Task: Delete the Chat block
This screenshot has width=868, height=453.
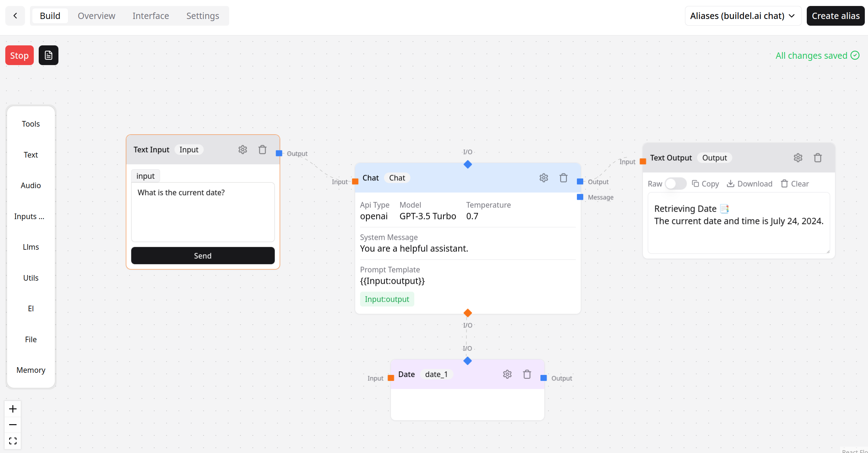Action: click(564, 178)
